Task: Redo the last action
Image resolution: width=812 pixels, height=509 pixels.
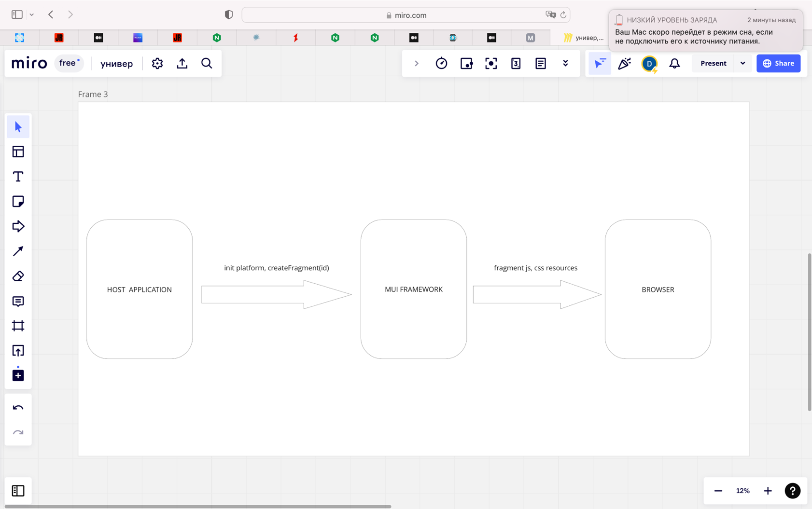Action: (x=18, y=432)
